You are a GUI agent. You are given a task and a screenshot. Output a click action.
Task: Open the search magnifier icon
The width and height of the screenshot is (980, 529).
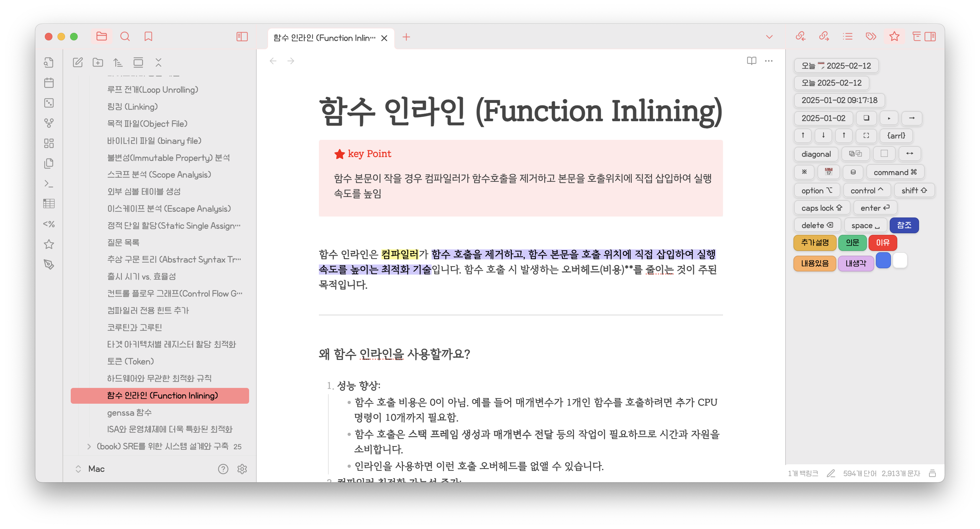(125, 37)
